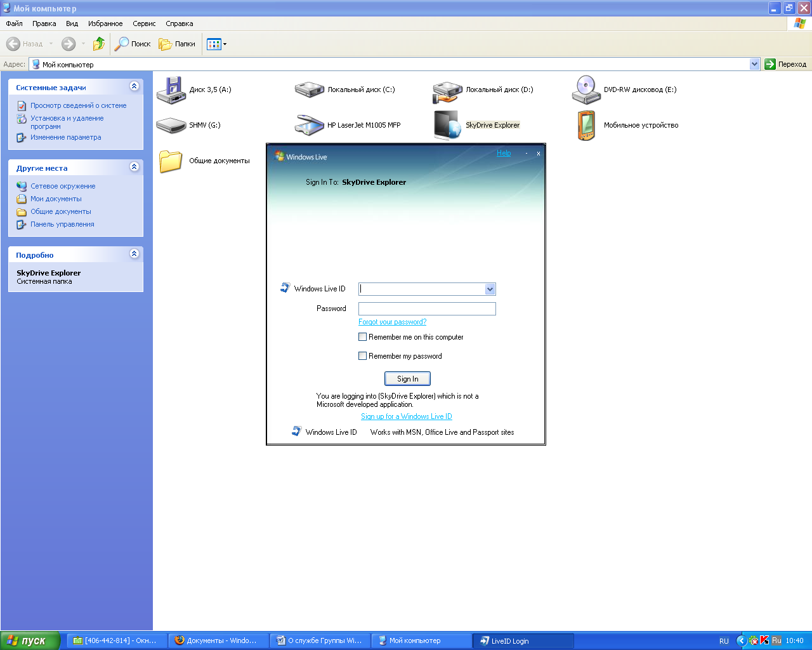The image size is (812, 650).
Task: Click the Windows Live logo in dialog
Action: coord(301,156)
